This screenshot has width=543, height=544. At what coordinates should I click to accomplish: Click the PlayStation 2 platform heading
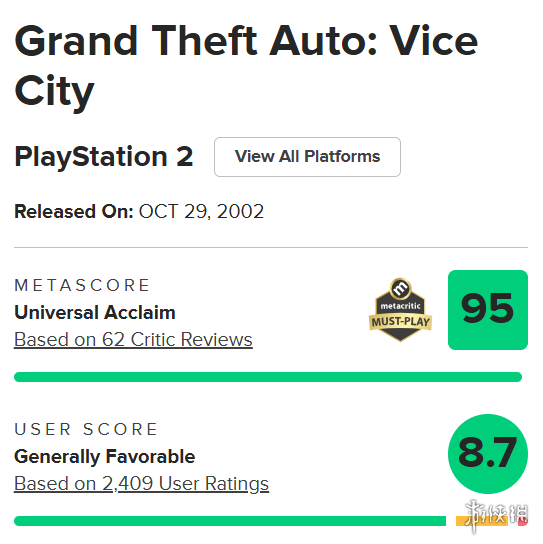(103, 156)
